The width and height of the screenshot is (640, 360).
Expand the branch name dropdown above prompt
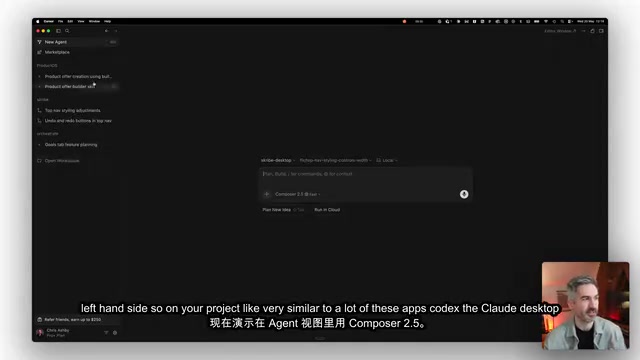pyautogui.click(x=336, y=160)
